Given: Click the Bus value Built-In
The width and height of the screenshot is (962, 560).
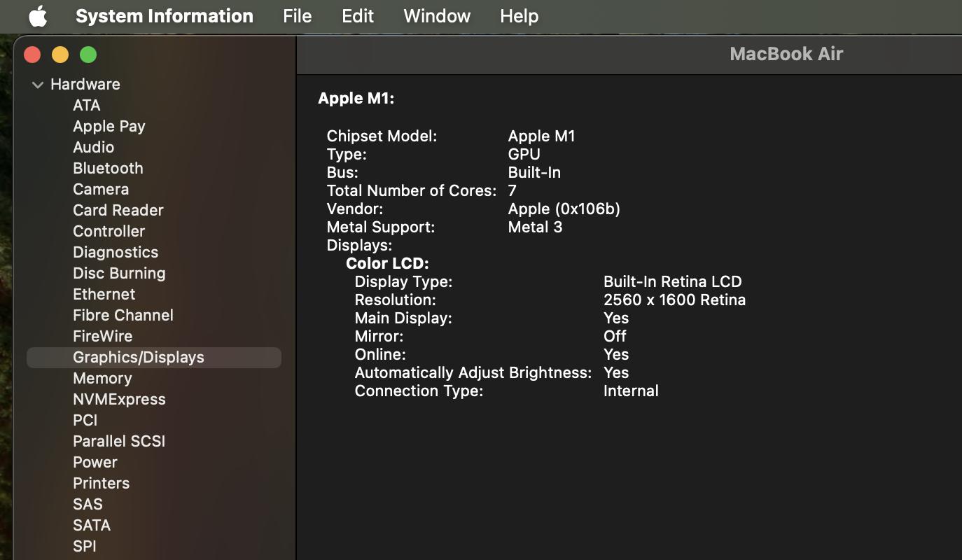Looking at the screenshot, I should pyautogui.click(x=534, y=172).
